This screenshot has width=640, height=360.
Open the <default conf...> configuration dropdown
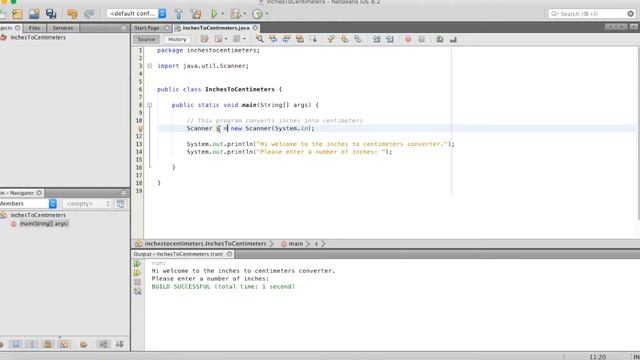pyautogui.click(x=136, y=14)
